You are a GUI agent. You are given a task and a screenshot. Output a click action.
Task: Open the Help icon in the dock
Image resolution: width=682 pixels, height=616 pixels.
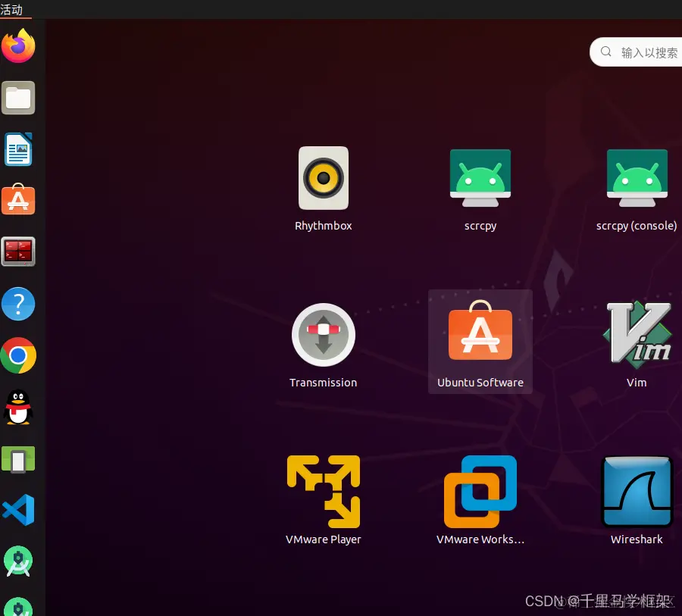tap(18, 304)
